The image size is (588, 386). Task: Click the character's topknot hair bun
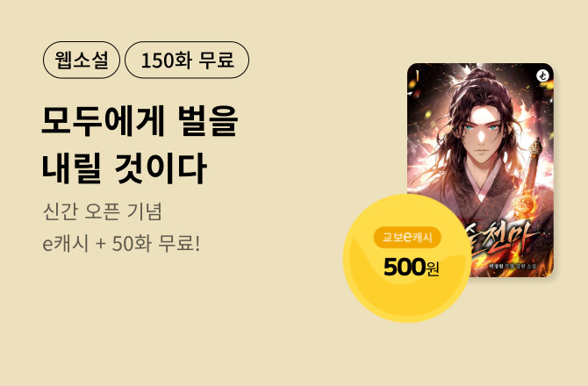(481, 76)
